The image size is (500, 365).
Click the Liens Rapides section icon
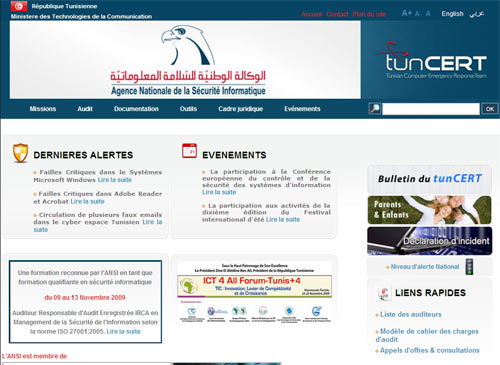pos(384,294)
